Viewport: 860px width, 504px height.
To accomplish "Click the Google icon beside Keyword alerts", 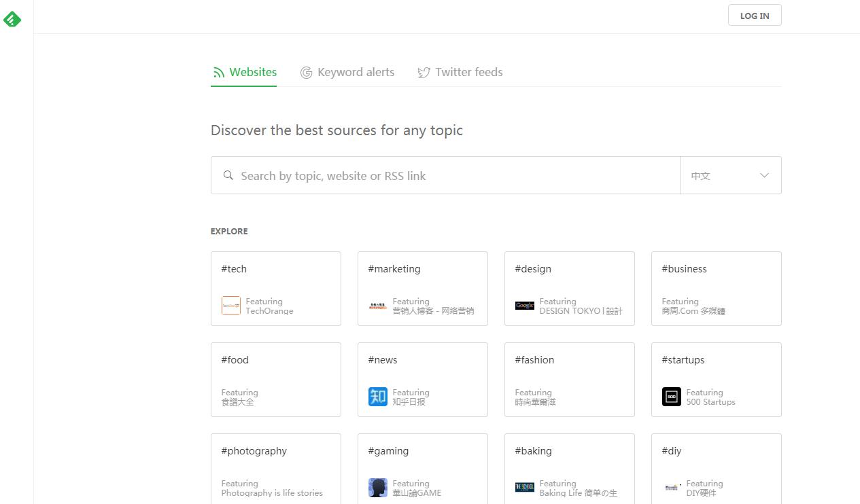I will (x=306, y=73).
